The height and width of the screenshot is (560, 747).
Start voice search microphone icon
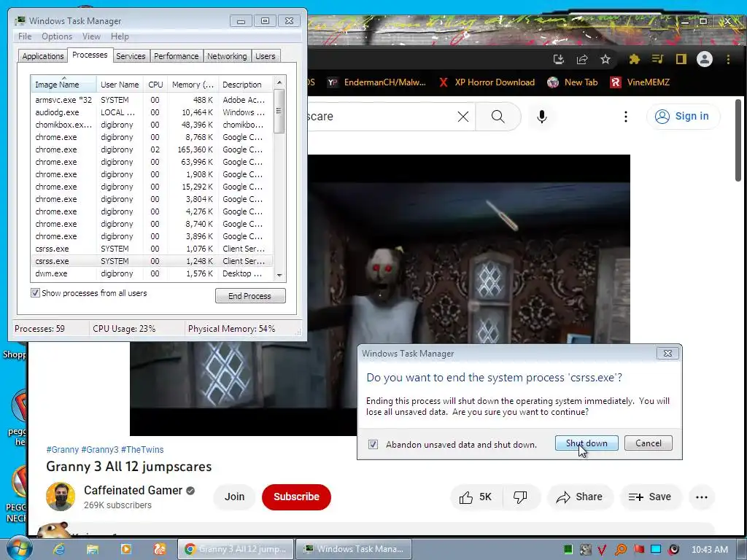click(x=542, y=117)
